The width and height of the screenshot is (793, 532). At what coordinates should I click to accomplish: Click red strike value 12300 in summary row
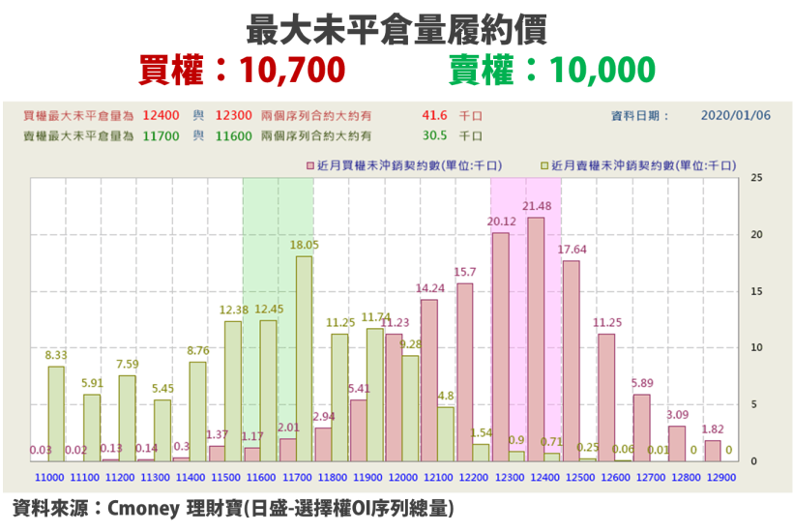click(234, 115)
